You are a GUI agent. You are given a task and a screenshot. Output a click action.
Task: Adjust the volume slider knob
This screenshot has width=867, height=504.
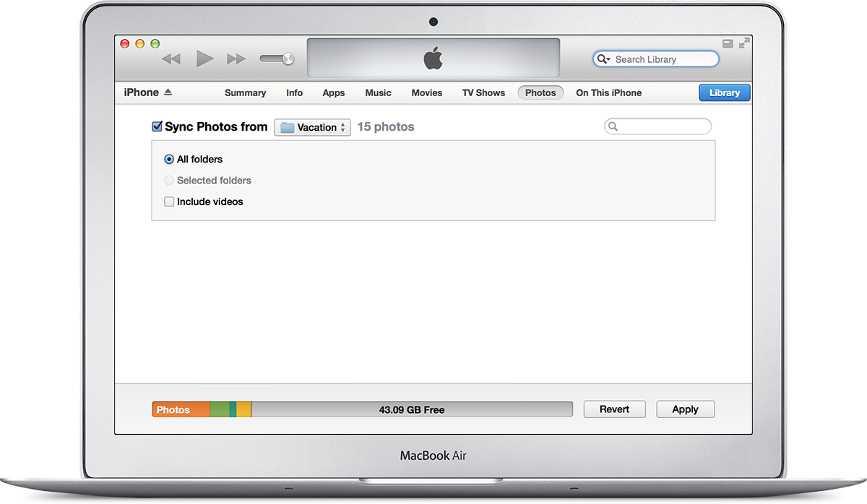tap(288, 58)
